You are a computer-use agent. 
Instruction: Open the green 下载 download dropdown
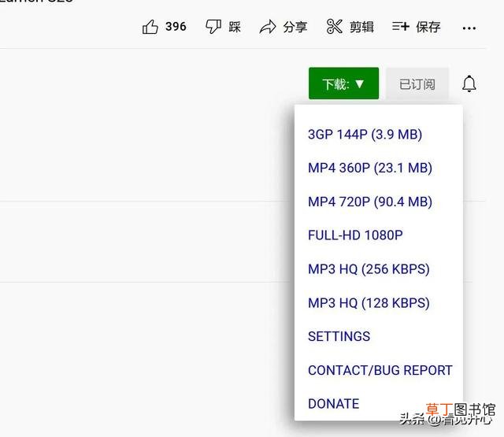click(x=343, y=83)
